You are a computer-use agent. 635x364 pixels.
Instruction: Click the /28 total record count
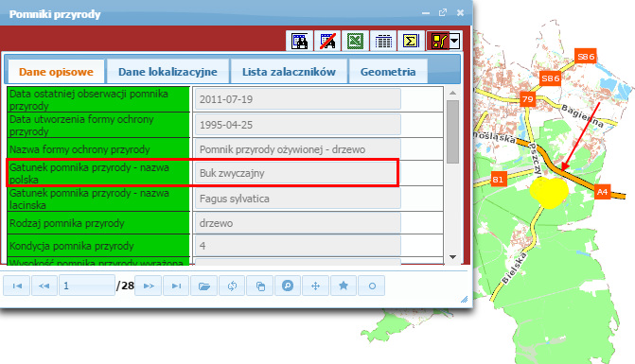tap(125, 286)
